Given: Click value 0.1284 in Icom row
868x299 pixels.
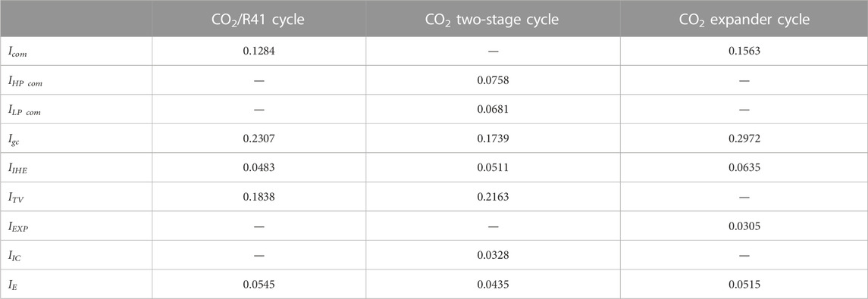Looking at the screenshot, I should click(259, 51).
